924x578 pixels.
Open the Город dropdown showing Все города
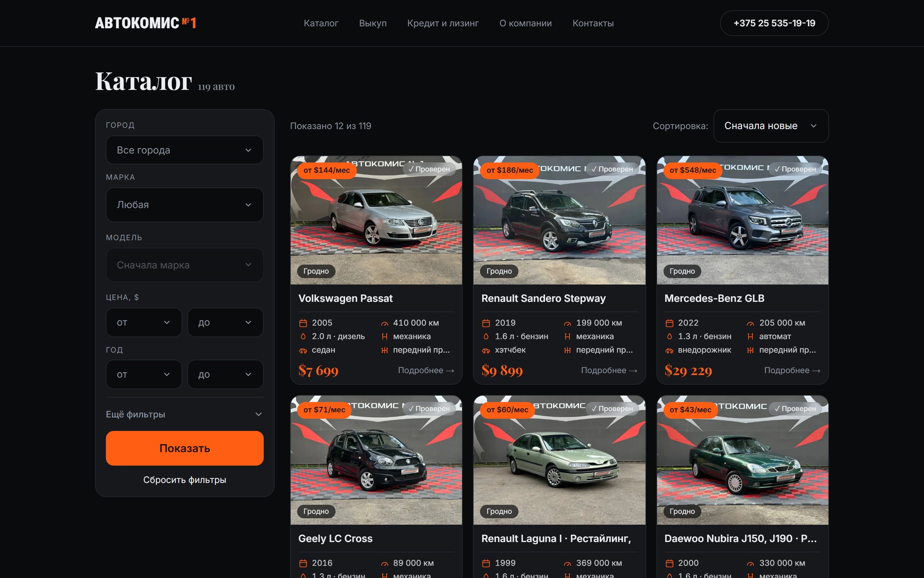point(184,150)
